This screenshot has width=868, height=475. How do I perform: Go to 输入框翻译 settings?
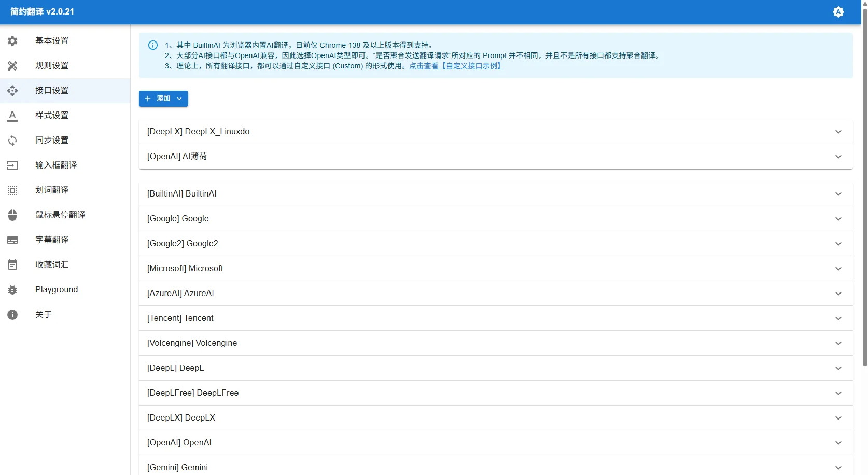[x=65, y=165]
